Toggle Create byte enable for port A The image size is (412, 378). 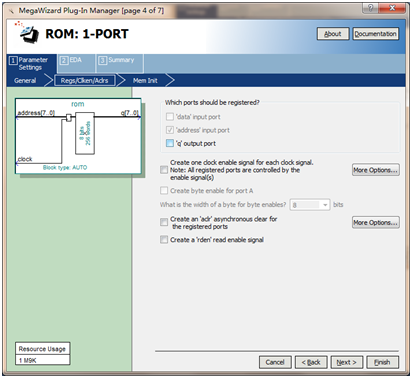coord(164,191)
